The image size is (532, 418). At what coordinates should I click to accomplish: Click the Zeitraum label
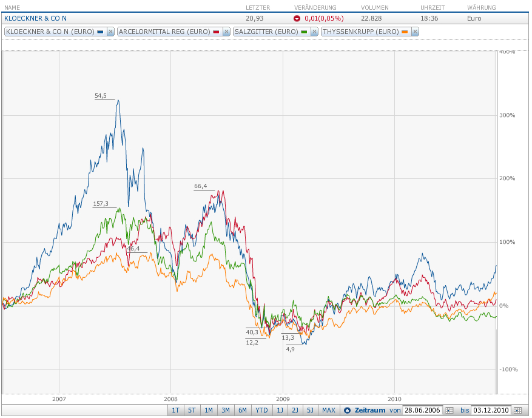click(x=370, y=411)
